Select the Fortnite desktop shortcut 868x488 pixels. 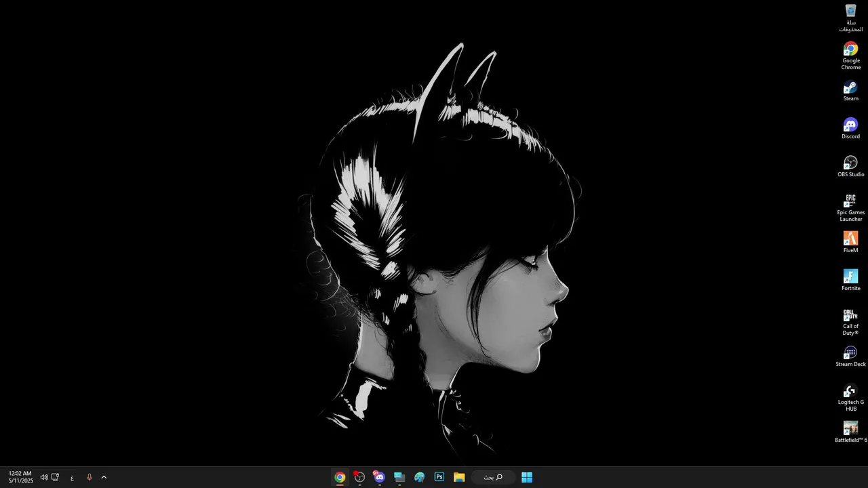pos(850,281)
